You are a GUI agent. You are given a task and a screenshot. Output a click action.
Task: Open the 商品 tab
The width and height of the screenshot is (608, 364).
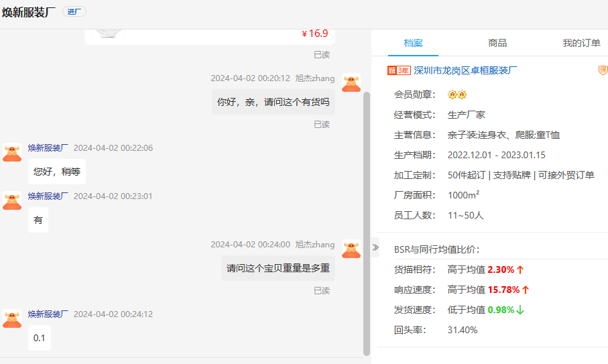tap(497, 43)
